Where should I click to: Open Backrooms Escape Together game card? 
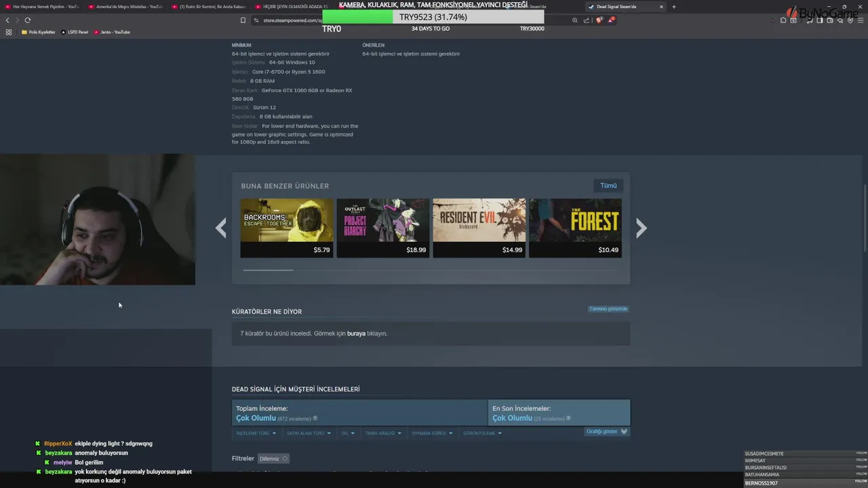[287, 228]
